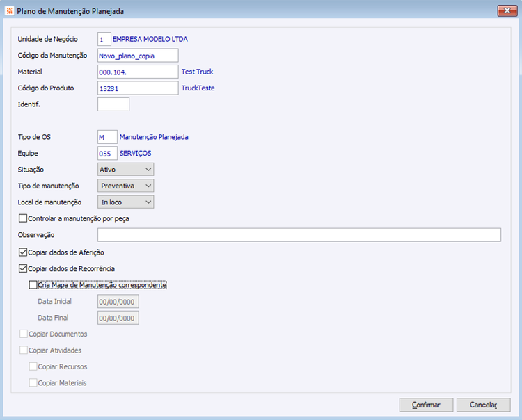Click the Observação text field
This screenshot has width=522, height=420.
coord(299,235)
